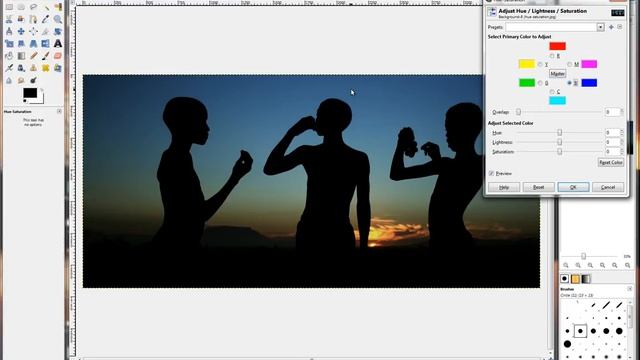Select the Perspective Clone tool
The height and width of the screenshot is (360, 640).
[58, 68]
